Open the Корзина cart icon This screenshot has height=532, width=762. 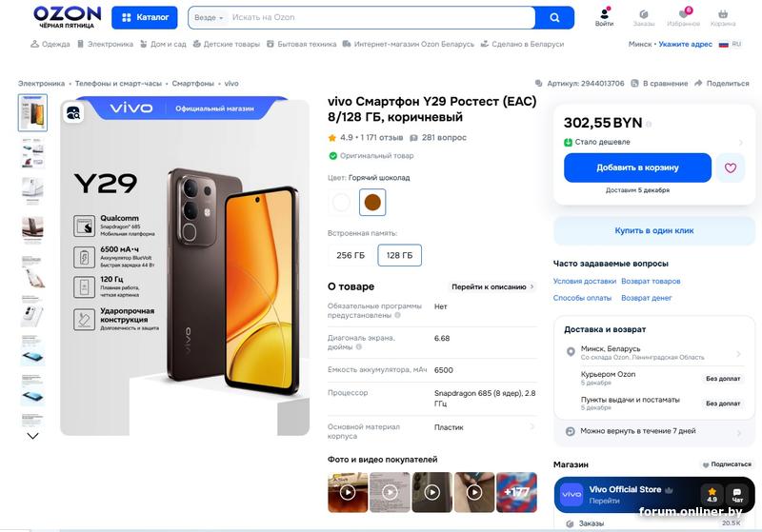click(x=723, y=16)
